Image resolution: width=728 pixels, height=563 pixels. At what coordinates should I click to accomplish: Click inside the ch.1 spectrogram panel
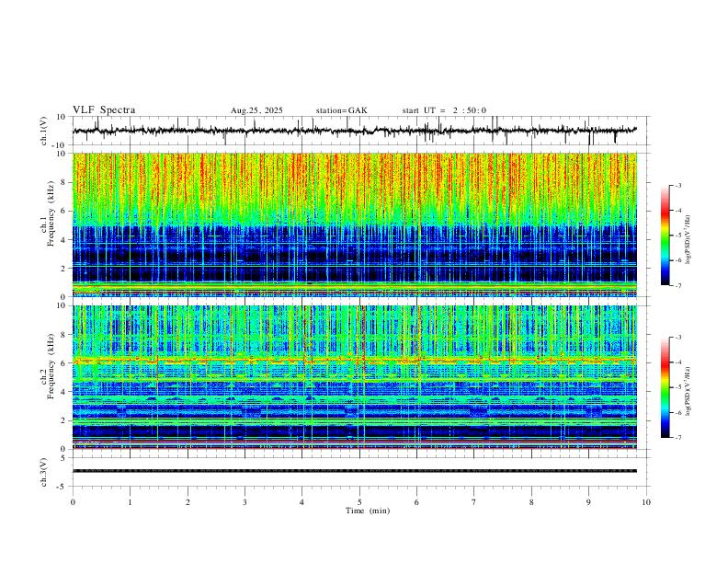[x=355, y=224]
